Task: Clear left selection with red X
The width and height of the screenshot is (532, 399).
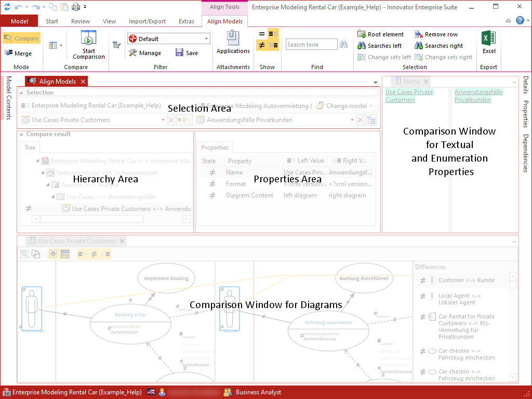Action: [171, 120]
